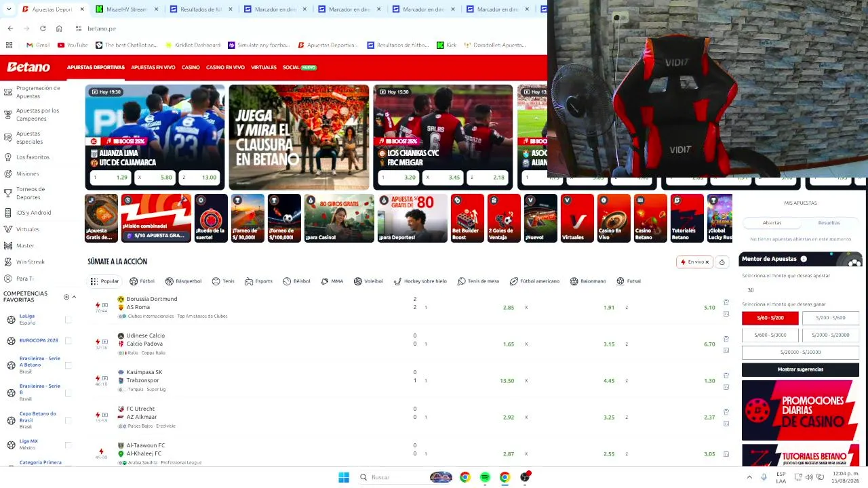Open Torneos de Deportes in sidebar
This screenshot has height=488, width=868.
pos(31,193)
